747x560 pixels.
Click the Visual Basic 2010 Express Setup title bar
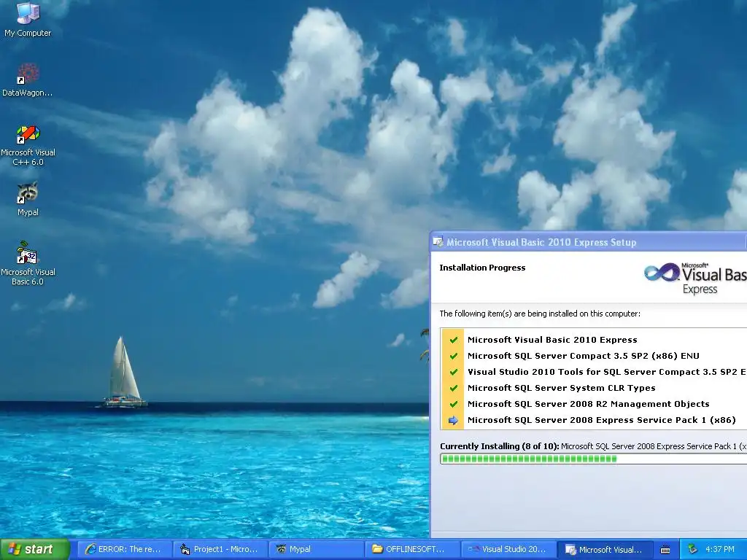pos(589,242)
